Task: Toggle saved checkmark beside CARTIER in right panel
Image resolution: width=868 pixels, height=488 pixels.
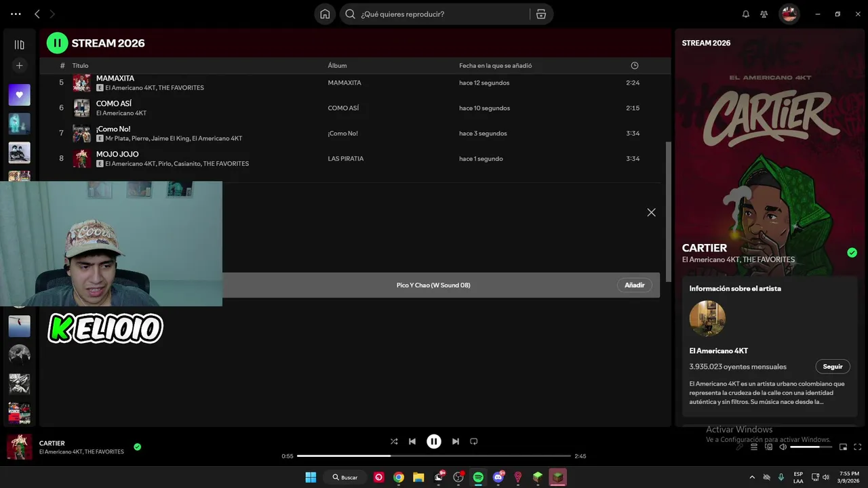Action: click(x=852, y=253)
